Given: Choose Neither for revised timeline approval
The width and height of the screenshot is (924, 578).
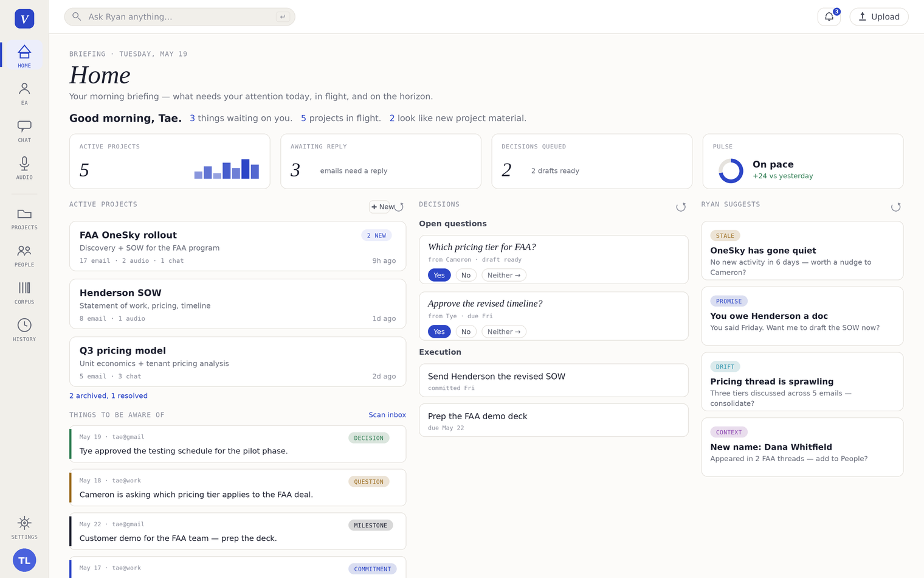Looking at the screenshot, I should (504, 332).
